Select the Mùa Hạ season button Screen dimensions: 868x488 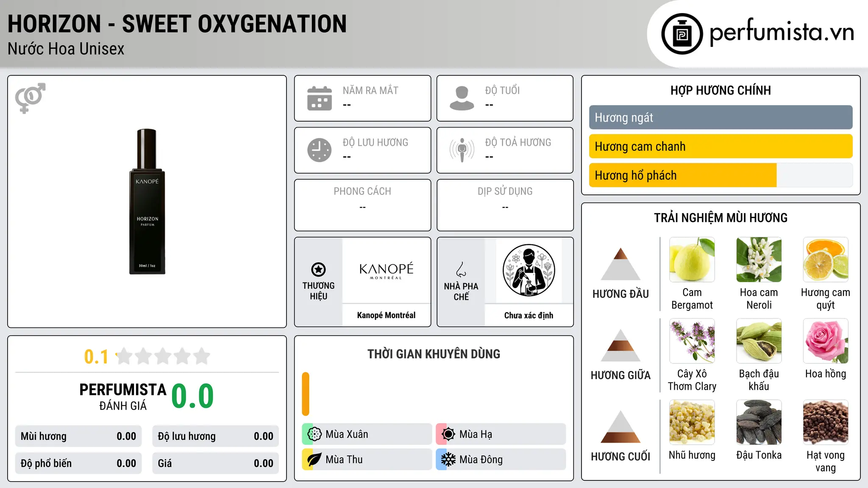coord(501,434)
